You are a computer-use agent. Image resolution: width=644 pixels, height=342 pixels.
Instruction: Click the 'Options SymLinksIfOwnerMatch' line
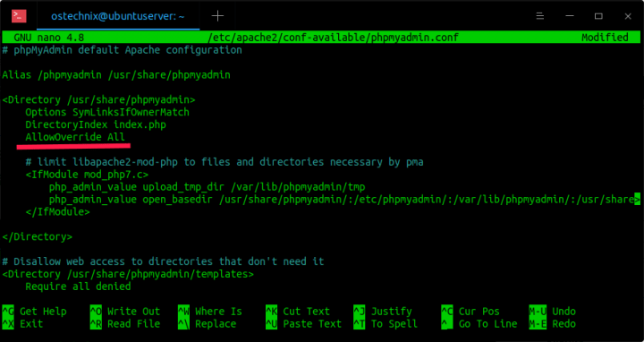pyautogui.click(x=107, y=112)
